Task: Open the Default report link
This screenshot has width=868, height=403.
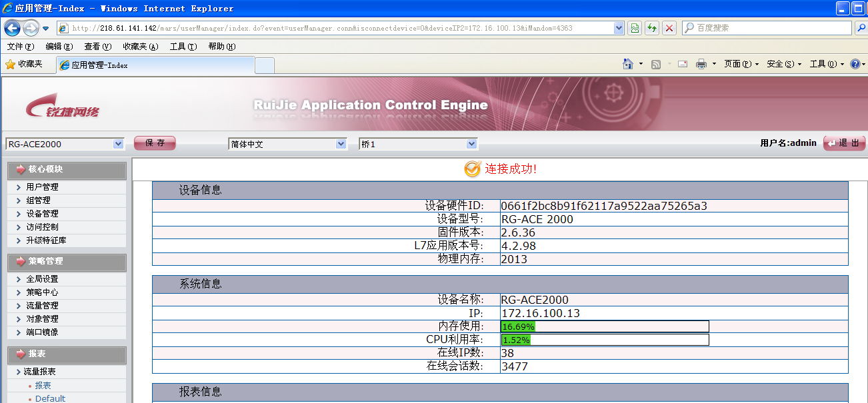Action: pos(50,398)
